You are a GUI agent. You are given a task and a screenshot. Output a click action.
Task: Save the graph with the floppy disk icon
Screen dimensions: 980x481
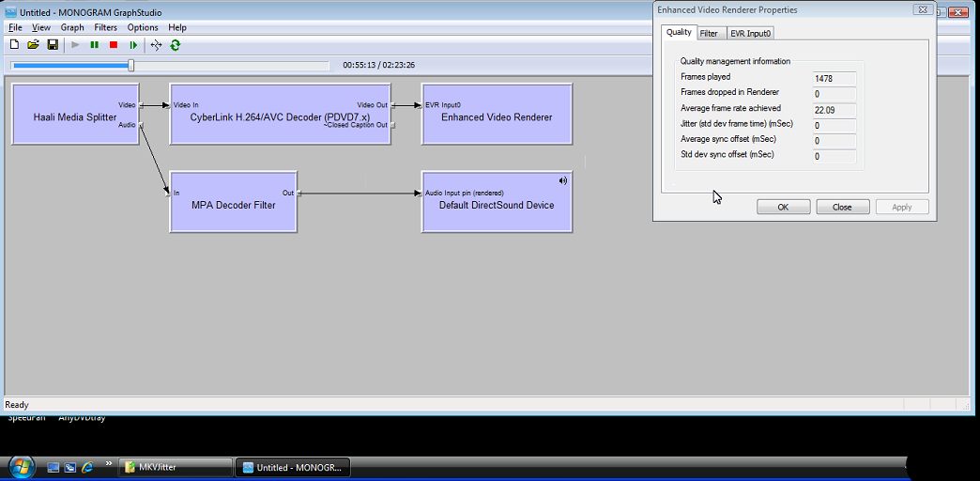coord(53,45)
